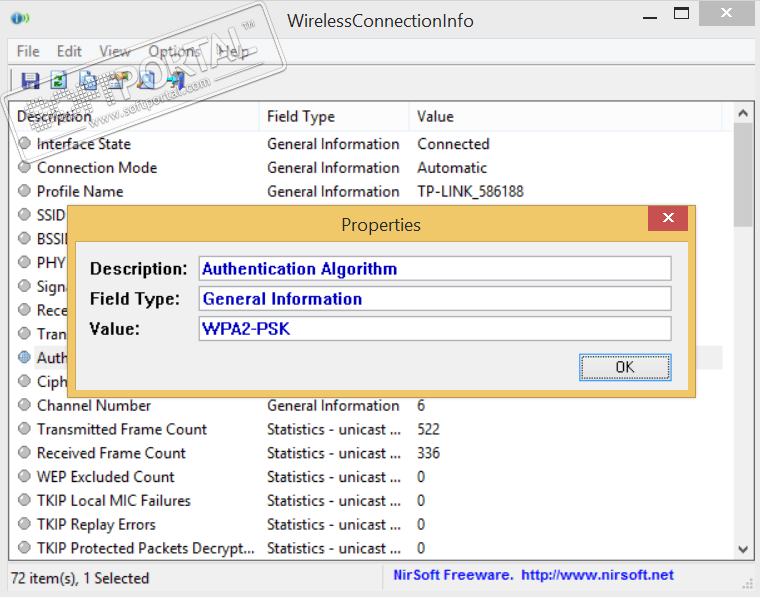Screen dimensions: 760x597
Task: Click OK in the Properties dialog
Action: point(625,367)
